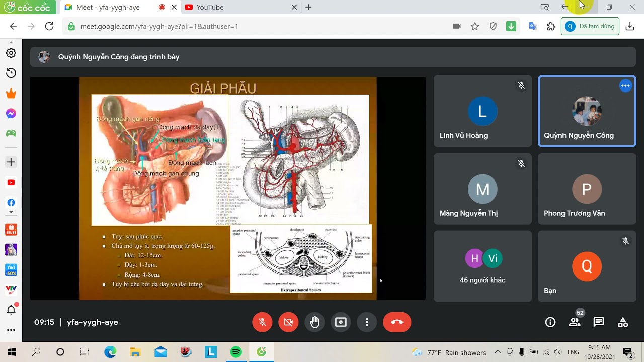
Task: Open sidebar notifications bell
Action: (11, 310)
